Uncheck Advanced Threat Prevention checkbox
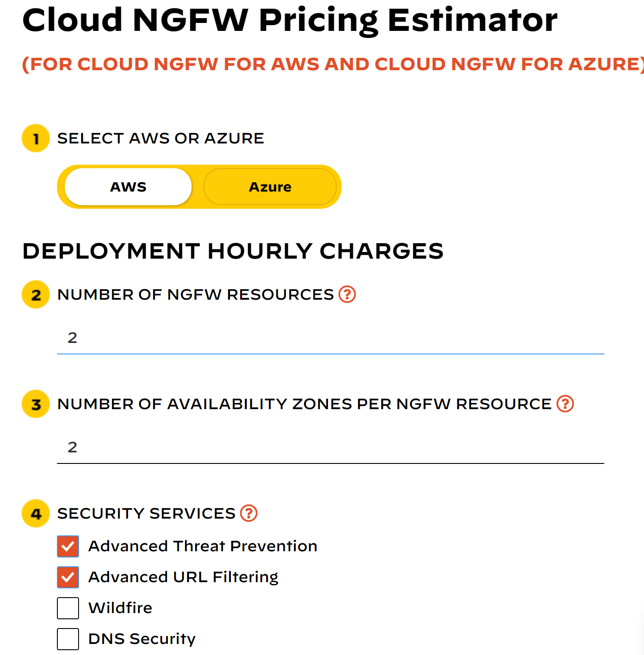 (68, 546)
